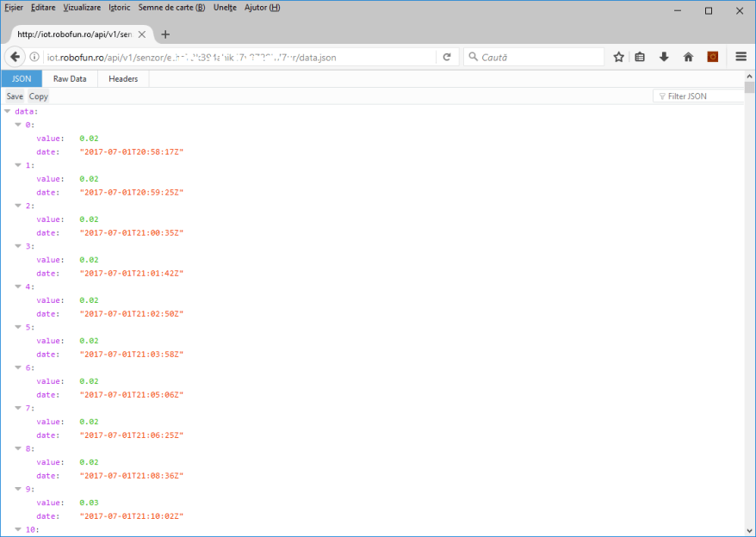Collapse JSON array item 5

pos(18,327)
